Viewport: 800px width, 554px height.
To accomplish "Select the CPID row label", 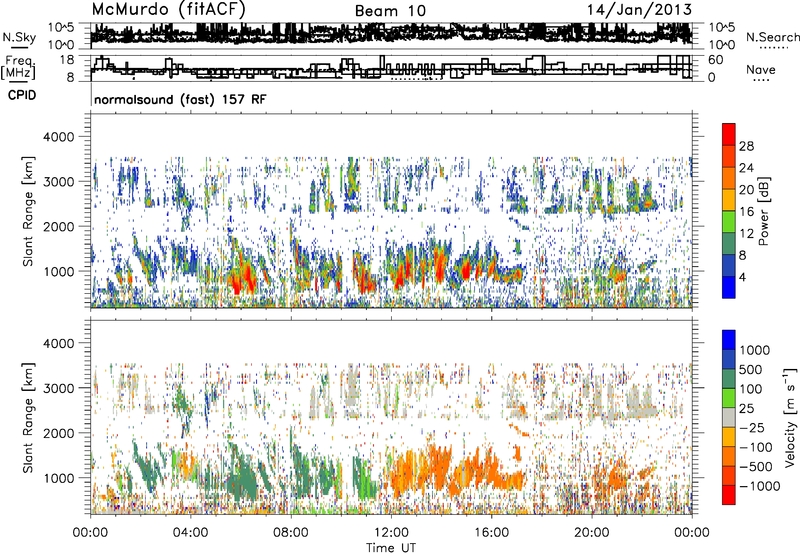I will pos(22,95).
